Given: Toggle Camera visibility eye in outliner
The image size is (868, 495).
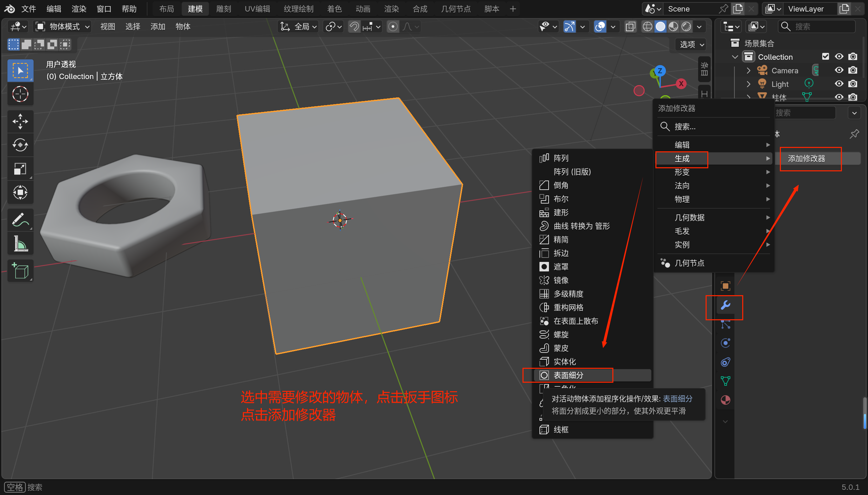Looking at the screenshot, I should pyautogui.click(x=839, y=70).
